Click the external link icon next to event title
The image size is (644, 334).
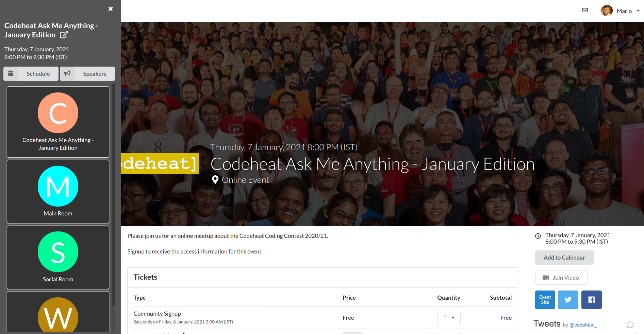pos(64,35)
